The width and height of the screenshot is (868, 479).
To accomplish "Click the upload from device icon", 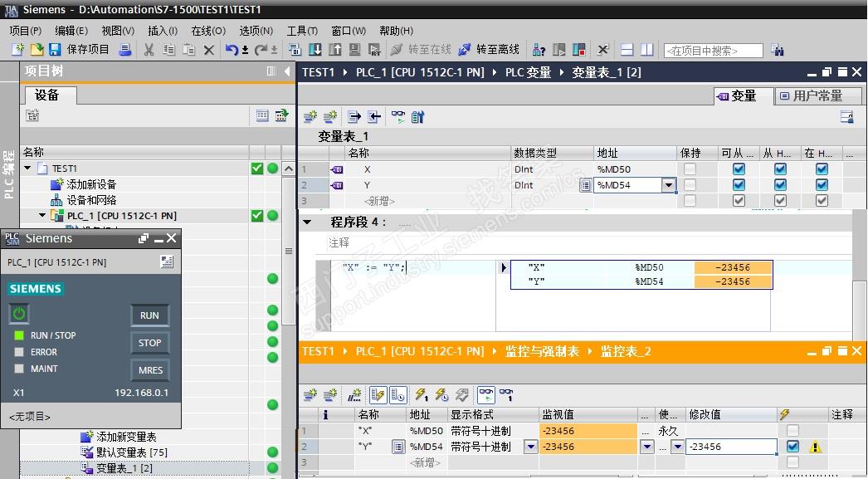I will coord(335,50).
